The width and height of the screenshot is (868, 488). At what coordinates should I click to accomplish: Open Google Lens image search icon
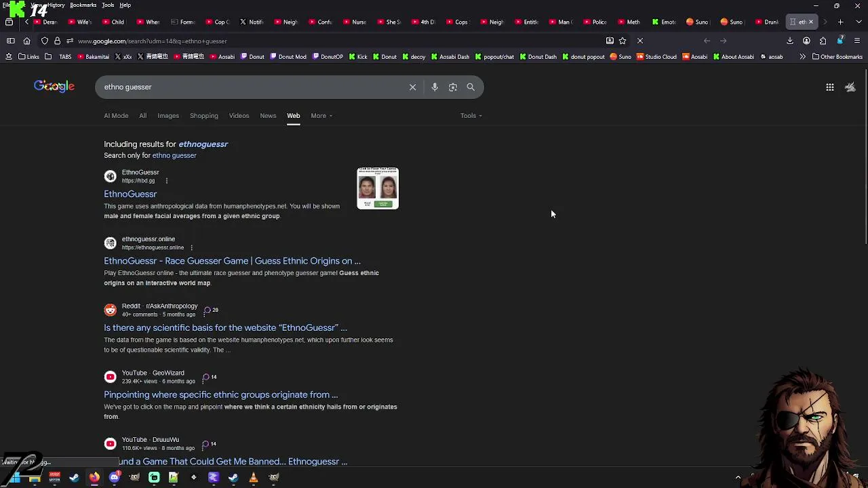coord(453,87)
